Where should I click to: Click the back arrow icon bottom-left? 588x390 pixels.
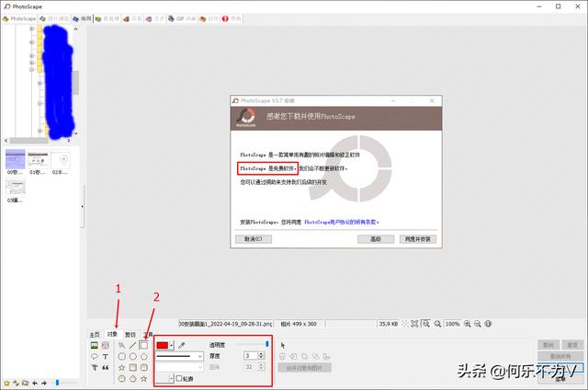point(35,383)
